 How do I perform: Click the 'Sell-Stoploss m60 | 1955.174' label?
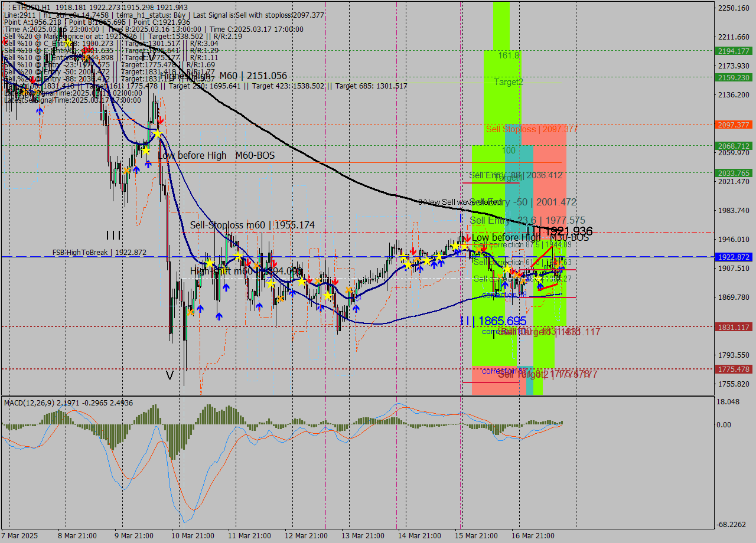coord(252,225)
